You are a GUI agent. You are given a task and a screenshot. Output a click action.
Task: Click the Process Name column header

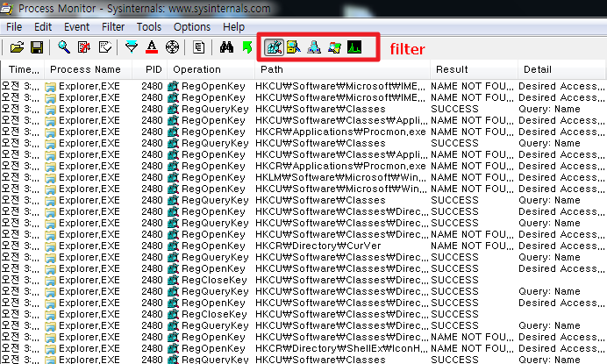pyautogui.click(x=89, y=69)
